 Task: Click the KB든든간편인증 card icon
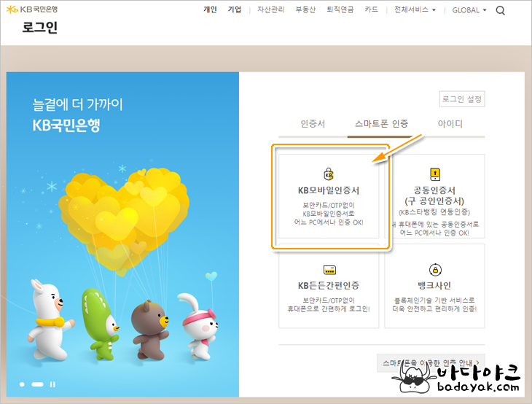[x=329, y=270]
